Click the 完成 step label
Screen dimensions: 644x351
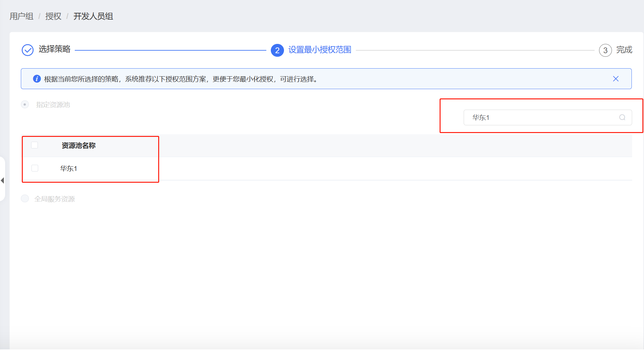624,50
